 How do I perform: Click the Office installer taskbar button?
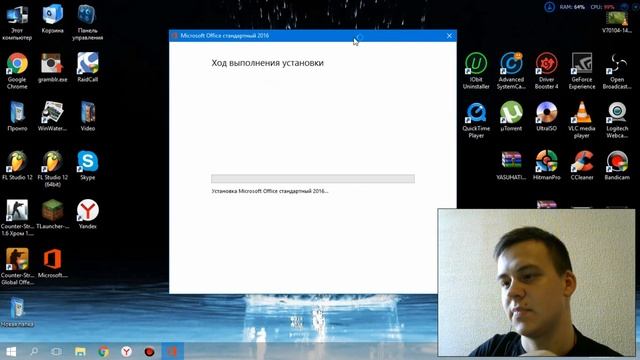pos(172,351)
